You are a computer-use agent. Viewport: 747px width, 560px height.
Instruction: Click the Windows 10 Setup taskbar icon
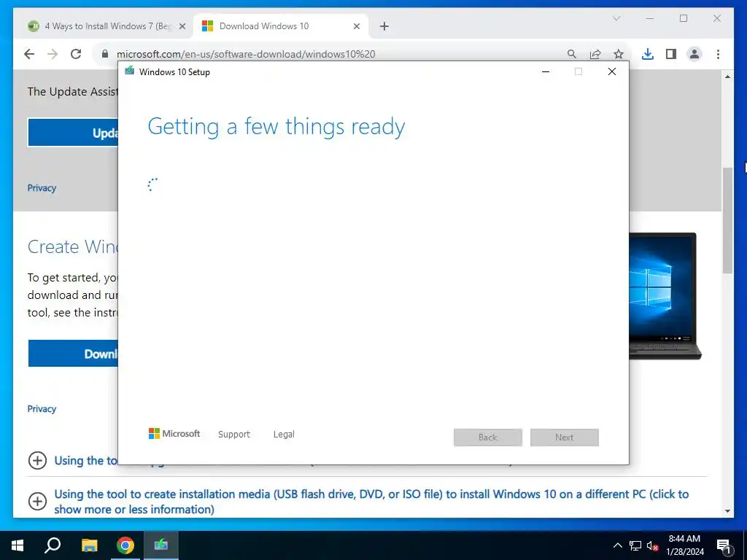(161, 545)
